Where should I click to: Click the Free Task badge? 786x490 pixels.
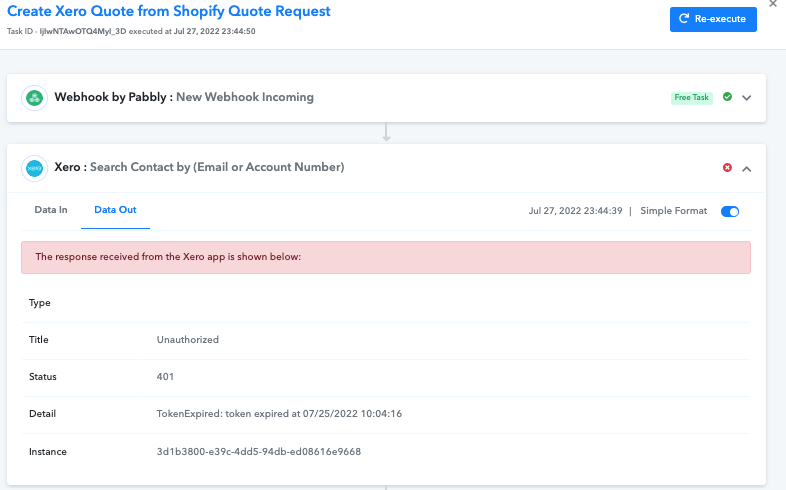click(691, 98)
